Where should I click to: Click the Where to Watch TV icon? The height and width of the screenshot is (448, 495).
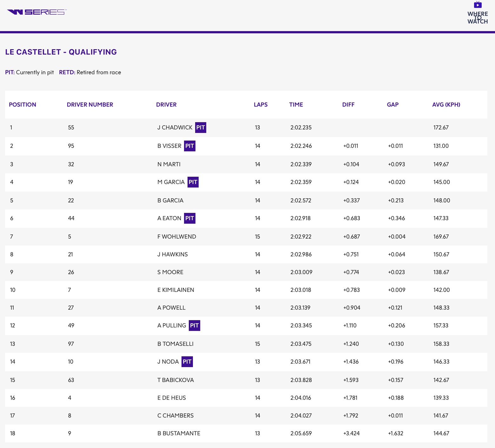pyautogui.click(x=478, y=4)
